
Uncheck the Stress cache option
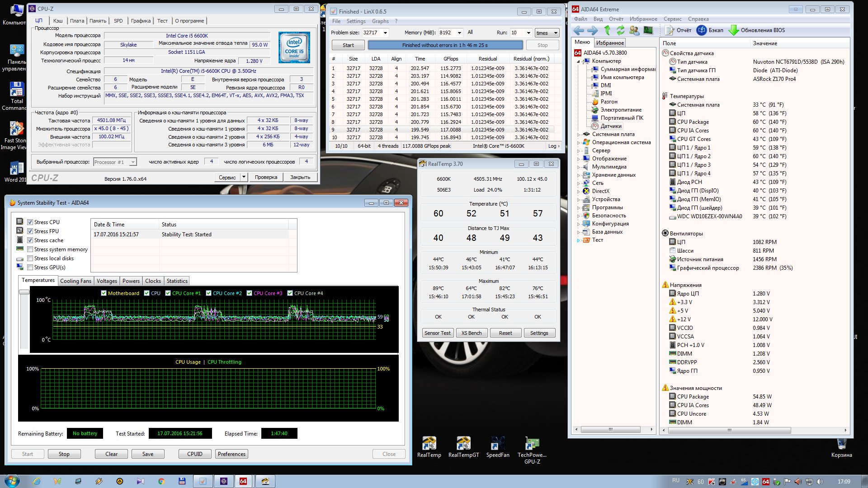tap(30, 240)
